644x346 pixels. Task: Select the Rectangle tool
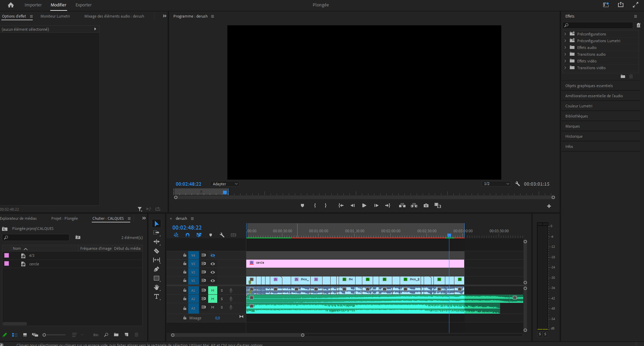pos(157,278)
